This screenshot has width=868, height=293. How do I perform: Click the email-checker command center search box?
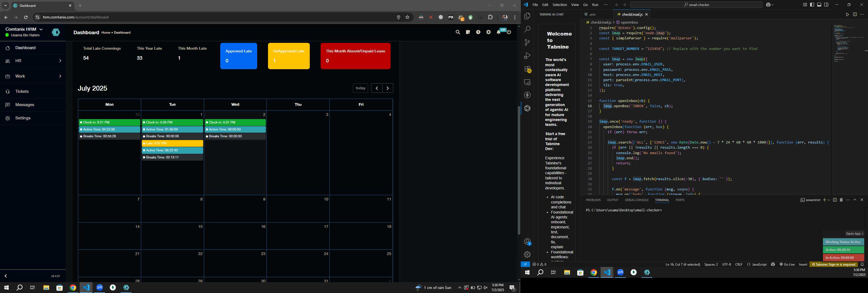pos(696,5)
